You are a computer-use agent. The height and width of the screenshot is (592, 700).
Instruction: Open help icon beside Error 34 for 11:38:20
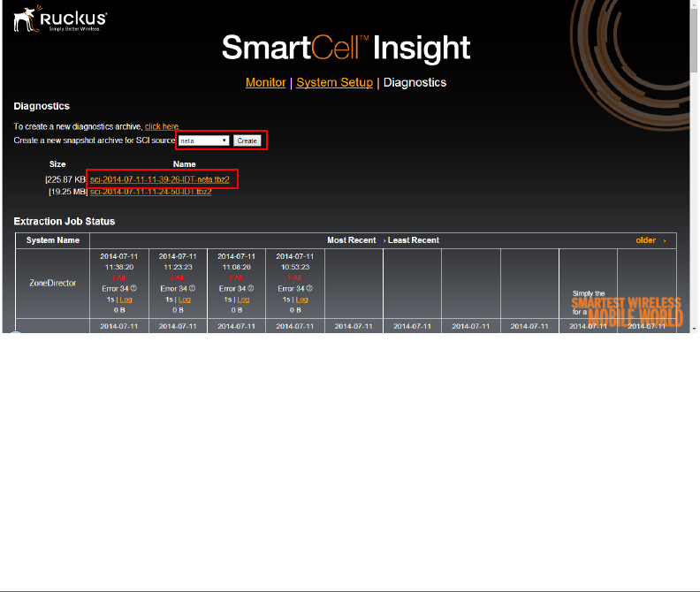click(x=133, y=289)
